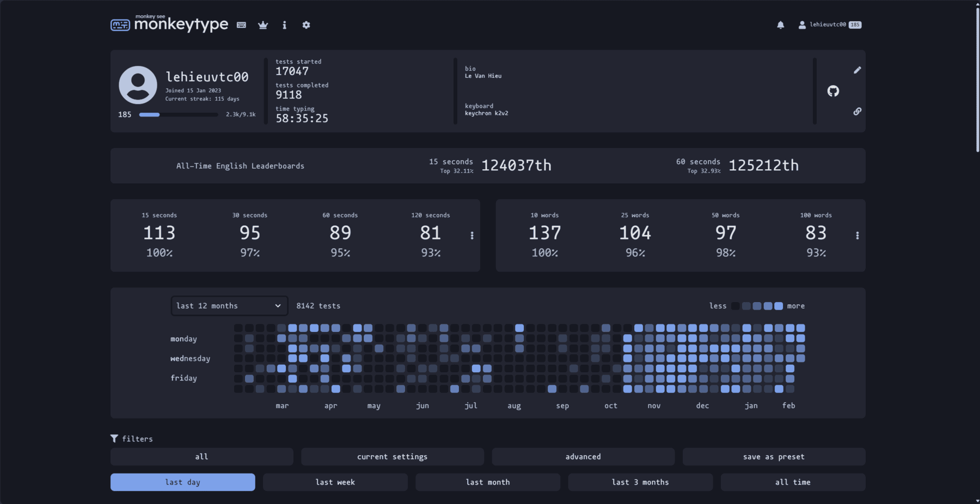Screen dimensions: 980x504
Task: Edit profile with the pencil icon
Action: 857,70
